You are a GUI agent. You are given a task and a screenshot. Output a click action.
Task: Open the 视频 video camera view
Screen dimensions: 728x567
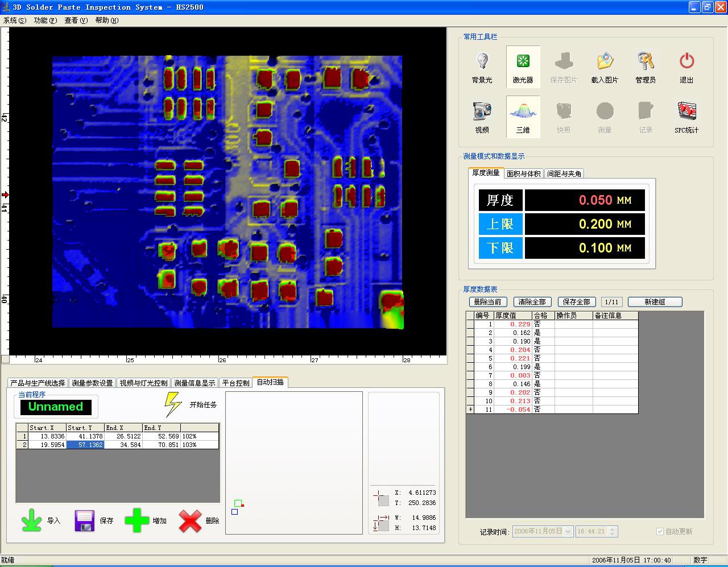click(482, 111)
